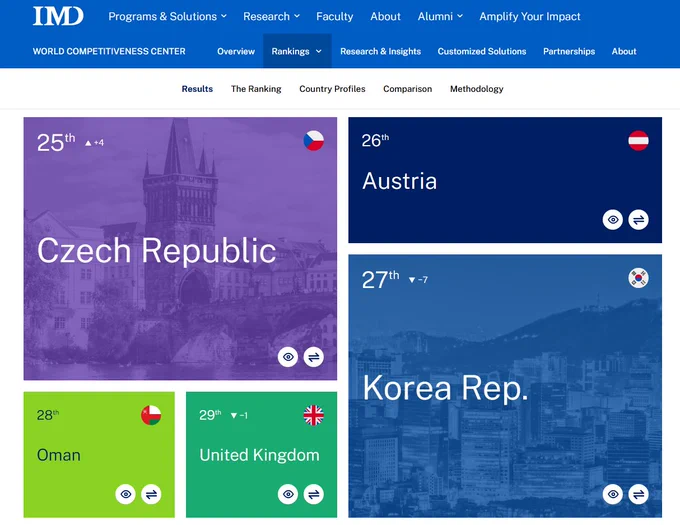
Task: View Czech Republic profile via eye icon
Action: click(288, 357)
